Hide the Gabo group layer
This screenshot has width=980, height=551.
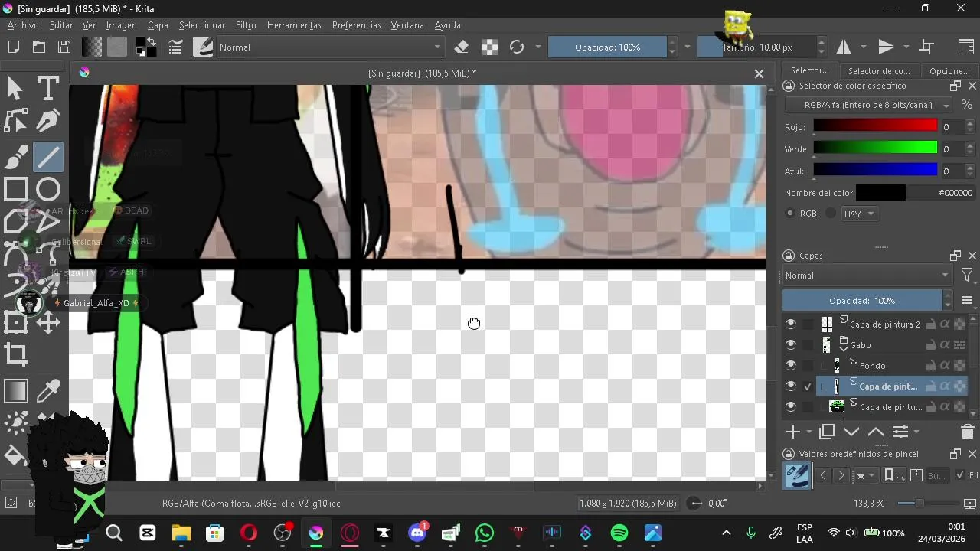click(x=791, y=345)
